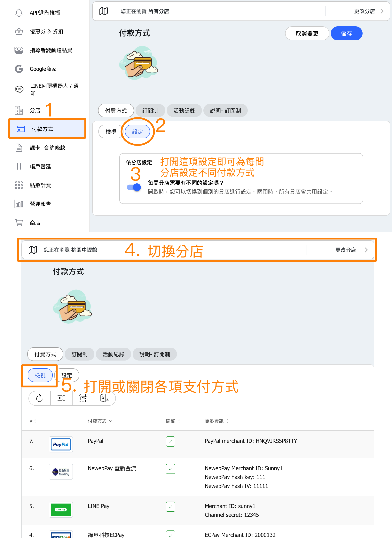Switch to the 訂閱制 tab in the upper panel
Screen dimensions: 392x541
(150, 110)
